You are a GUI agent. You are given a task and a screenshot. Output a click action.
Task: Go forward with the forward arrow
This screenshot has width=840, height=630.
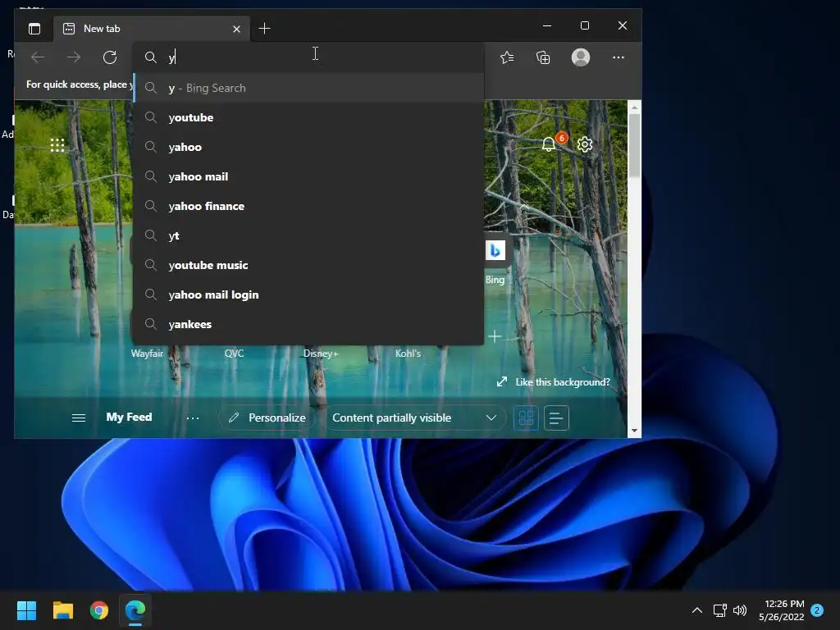74,57
